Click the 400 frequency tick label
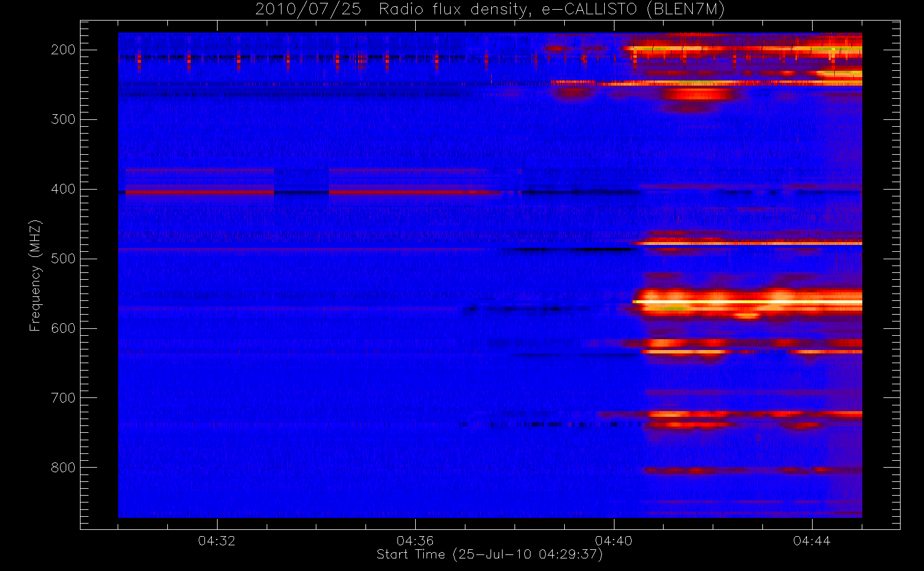 click(63, 189)
